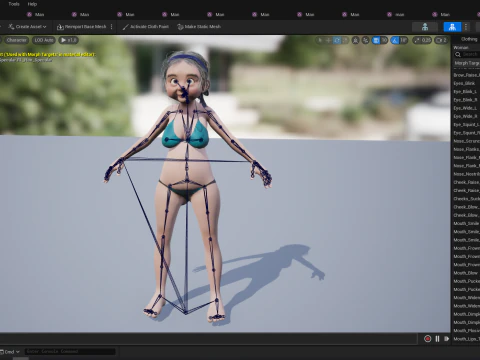Image resolution: width=480 pixels, height=360 pixels.
Task: Open the Create Asset dropdown
Action: 28,27
